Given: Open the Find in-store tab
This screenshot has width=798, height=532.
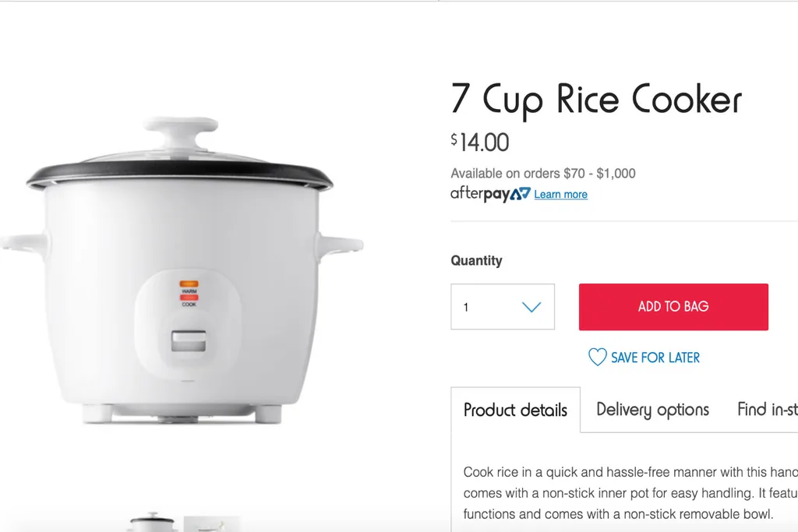Looking at the screenshot, I should (x=768, y=410).
